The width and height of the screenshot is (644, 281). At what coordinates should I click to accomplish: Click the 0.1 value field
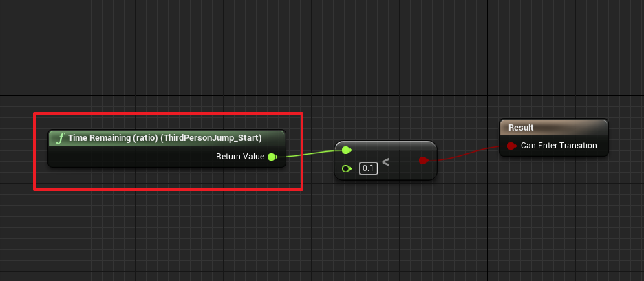click(368, 168)
